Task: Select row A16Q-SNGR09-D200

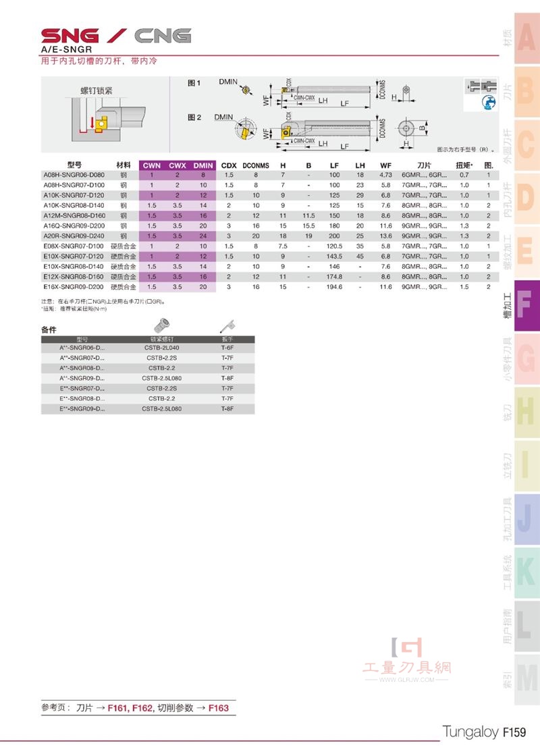Action: [x=269, y=225]
